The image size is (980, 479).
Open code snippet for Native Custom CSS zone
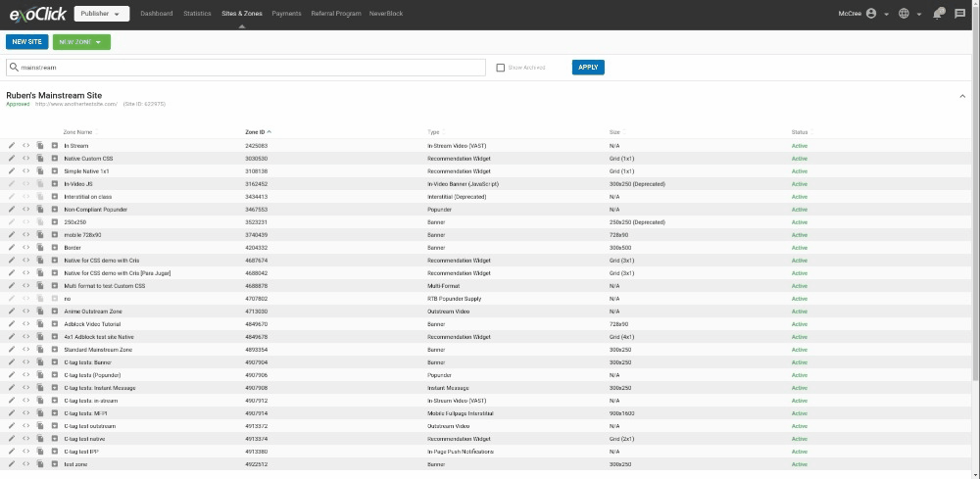coord(26,159)
